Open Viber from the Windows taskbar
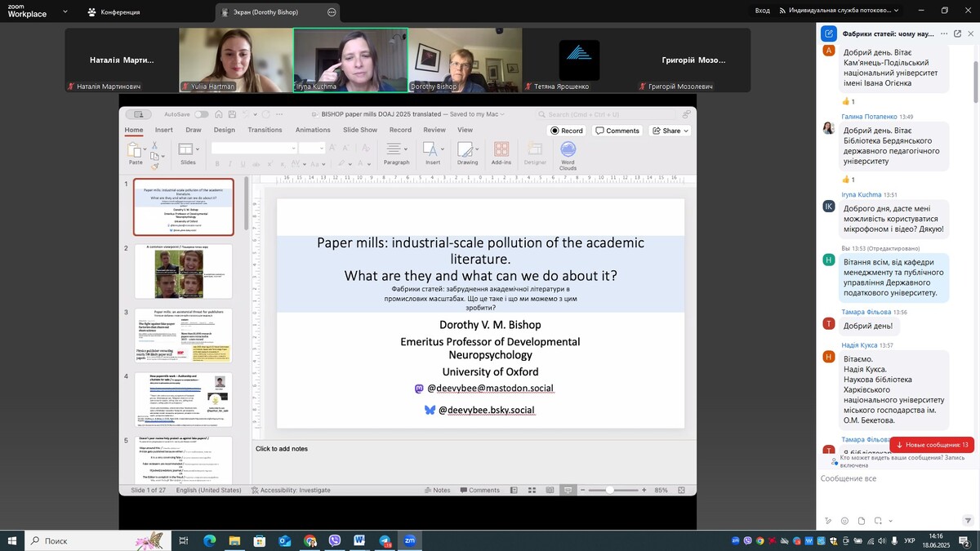The image size is (980, 551). tap(334, 540)
